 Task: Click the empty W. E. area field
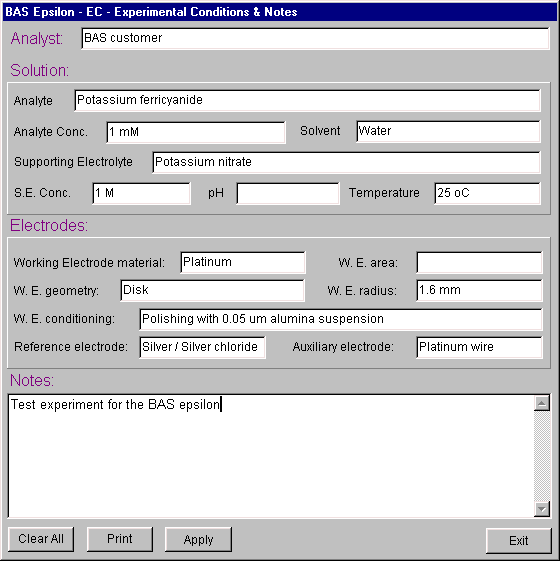(479, 262)
